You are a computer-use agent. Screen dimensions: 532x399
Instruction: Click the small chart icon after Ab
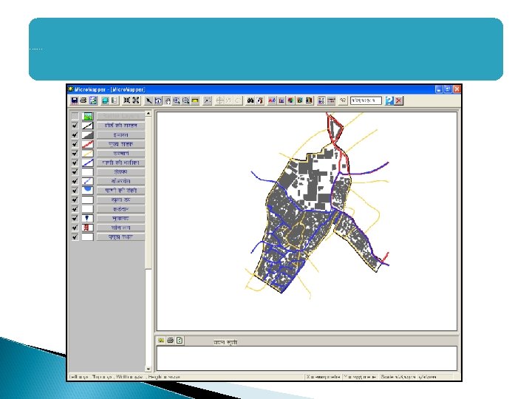282,100
